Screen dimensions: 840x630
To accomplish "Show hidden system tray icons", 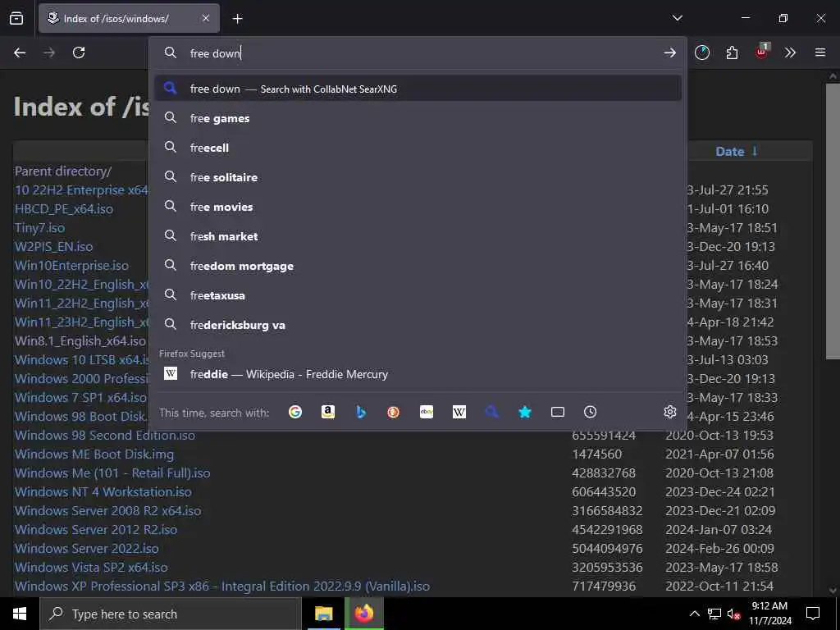I will [694, 614].
